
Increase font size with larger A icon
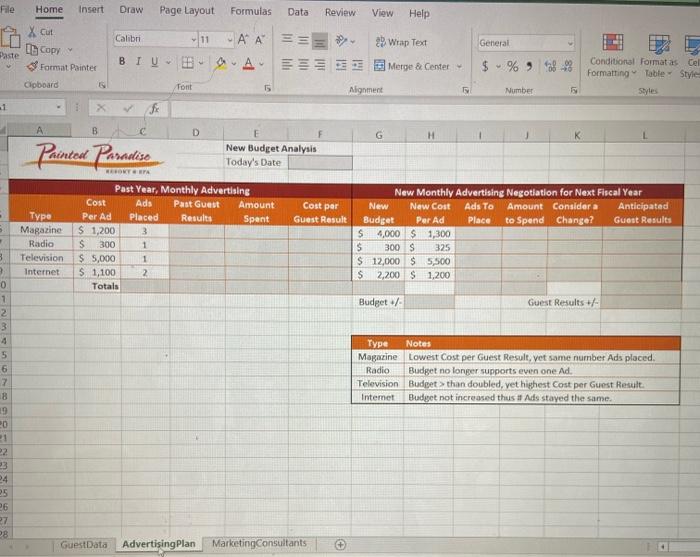[x=243, y=39]
